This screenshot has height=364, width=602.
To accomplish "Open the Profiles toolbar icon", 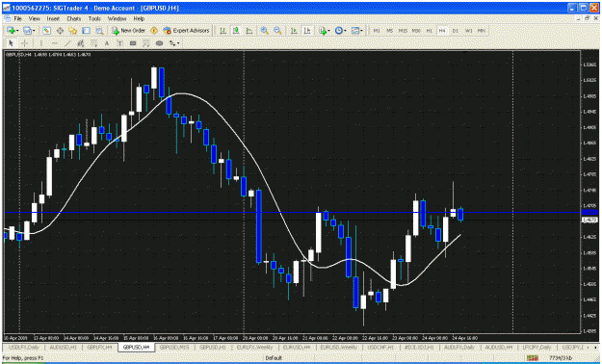I will pyautogui.click(x=27, y=31).
